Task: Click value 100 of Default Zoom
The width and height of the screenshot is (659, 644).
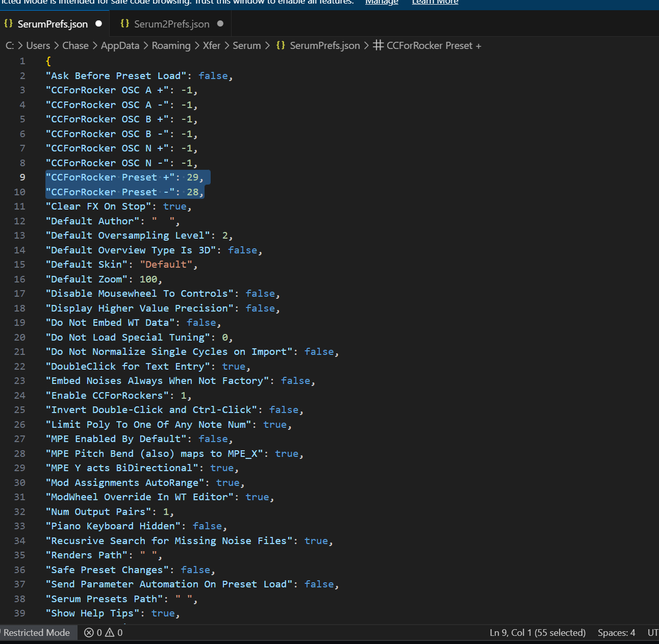Action: click(x=148, y=279)
